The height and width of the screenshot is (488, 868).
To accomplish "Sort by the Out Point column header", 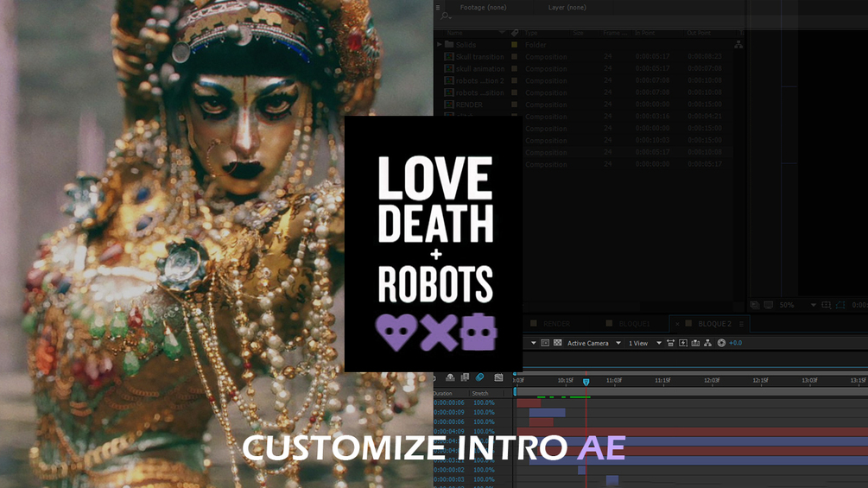I will point(699,33).
